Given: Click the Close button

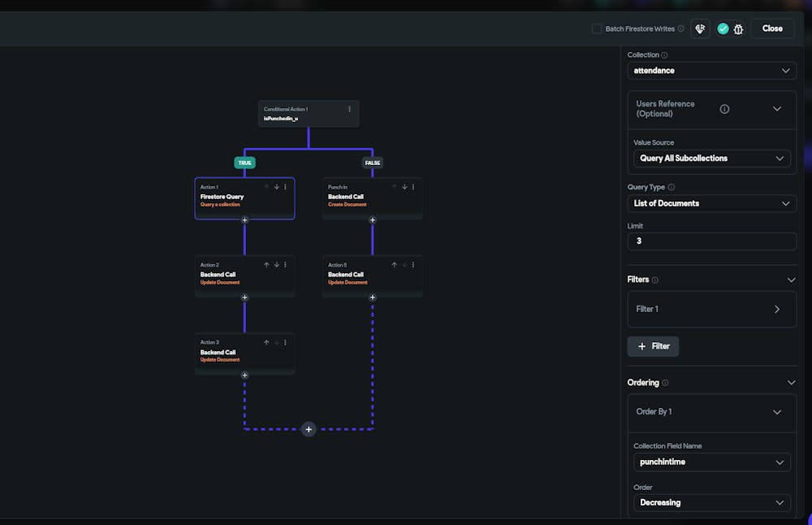Looking at the screenshot, I should [772, 28].
